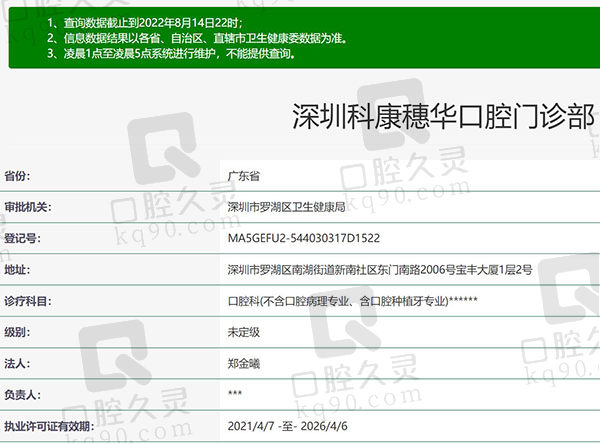Click the 级别 label
The height and width of the screenshot is (444, 600).
[17, 332]
